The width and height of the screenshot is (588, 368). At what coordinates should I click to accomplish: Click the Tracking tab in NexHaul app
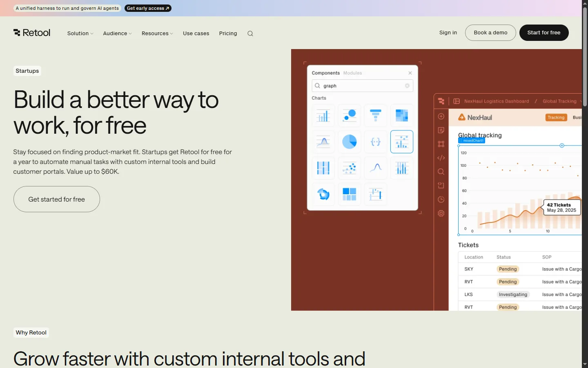tap(556, 118)
